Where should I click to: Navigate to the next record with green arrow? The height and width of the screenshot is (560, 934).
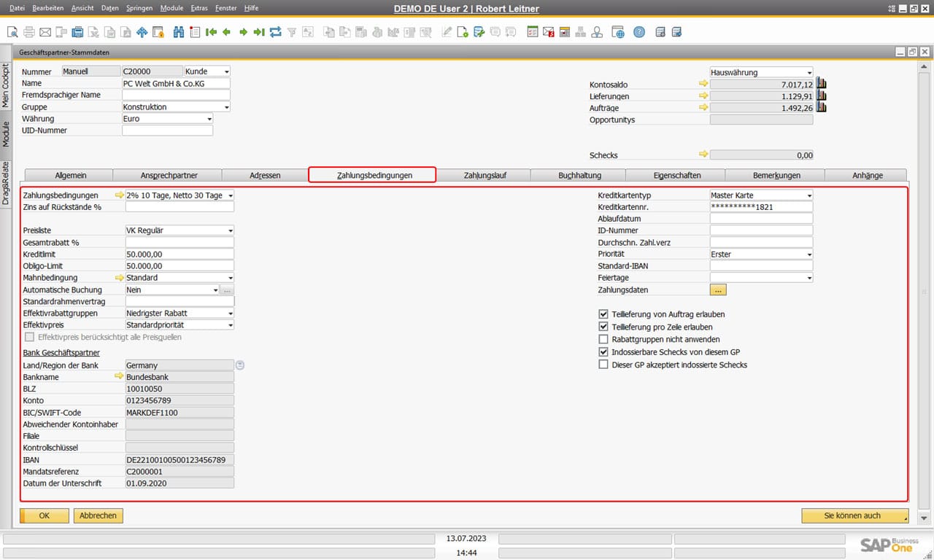[x=241, y=31]
